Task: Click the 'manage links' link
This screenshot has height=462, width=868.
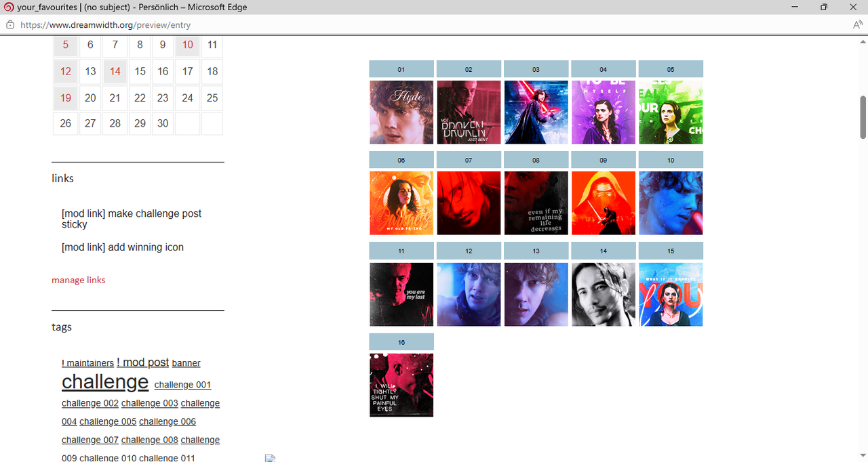Action: (79, 280)
